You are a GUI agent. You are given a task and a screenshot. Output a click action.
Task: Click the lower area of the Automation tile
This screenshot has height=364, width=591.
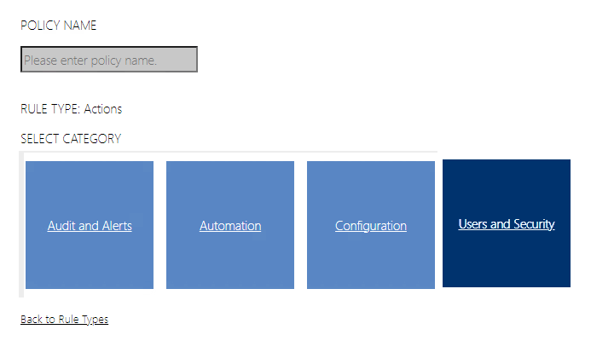pos(230,269)
